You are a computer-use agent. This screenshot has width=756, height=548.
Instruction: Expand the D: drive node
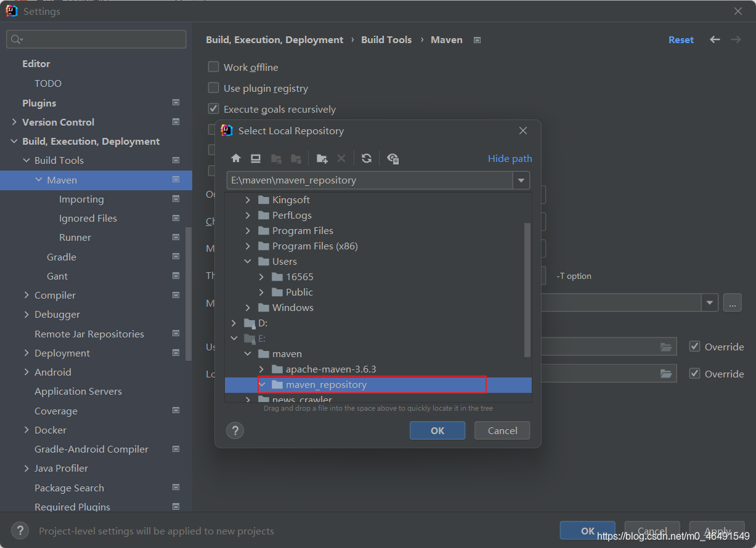234,323
